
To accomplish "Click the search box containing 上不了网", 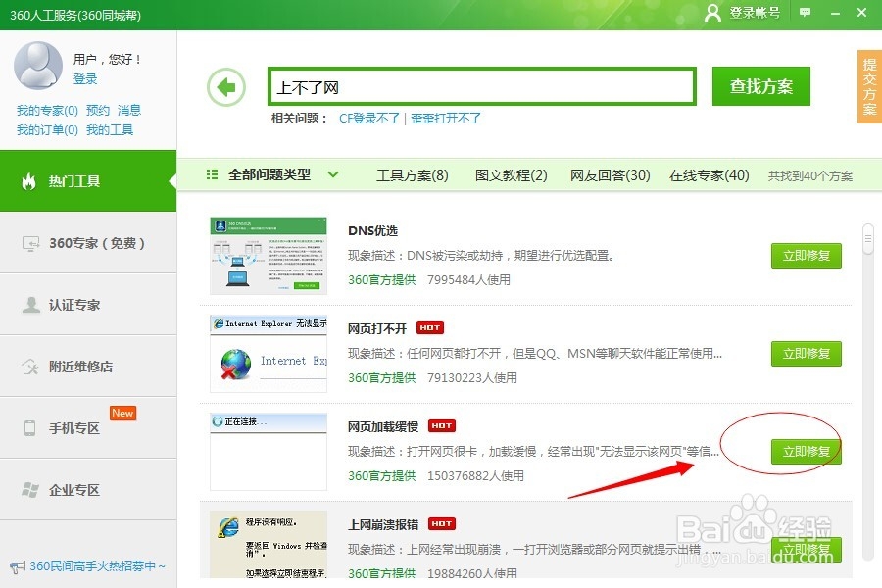I will (482, 86).
